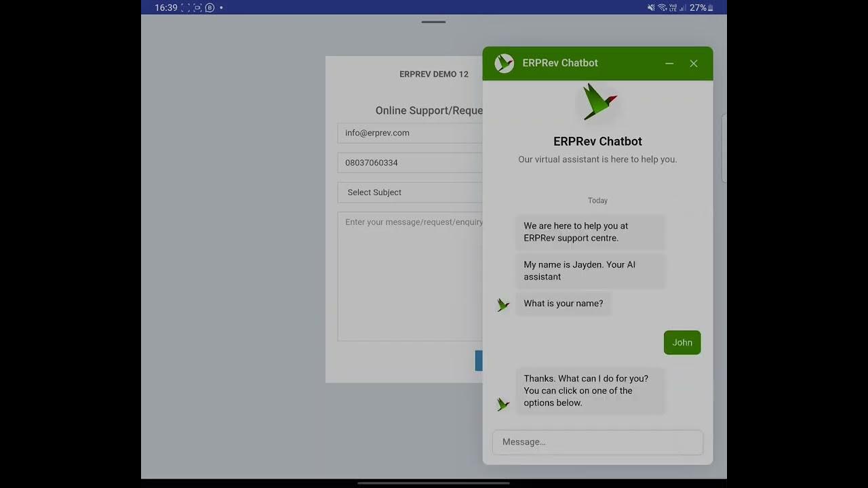Focus the Message input in the chatbot
868x488 pixels.
coord(597,442)
